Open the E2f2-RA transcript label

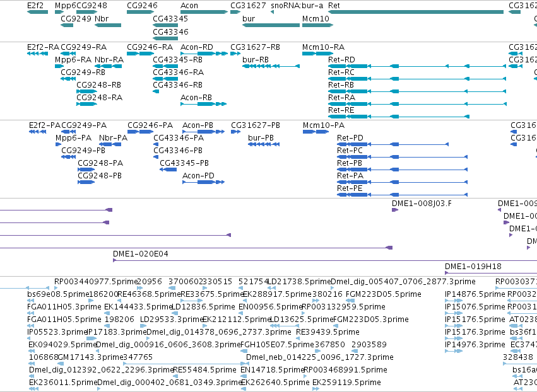point(43,47)
